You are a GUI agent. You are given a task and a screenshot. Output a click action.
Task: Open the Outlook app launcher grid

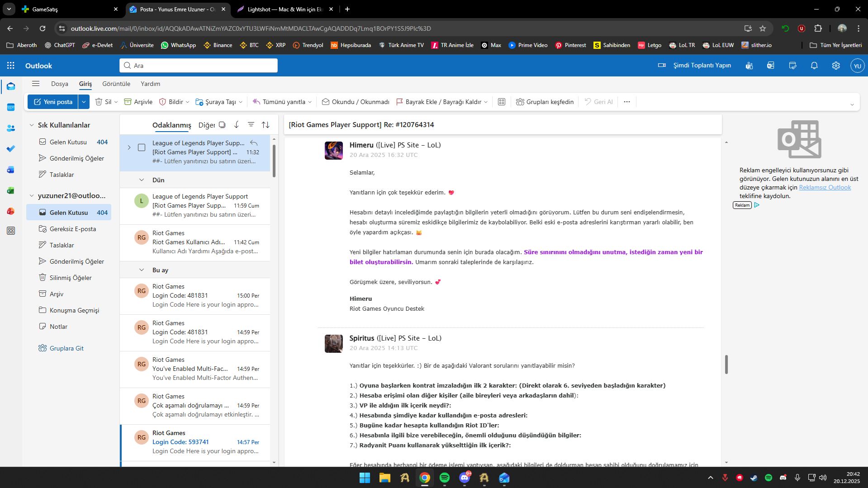coord(11,66)
